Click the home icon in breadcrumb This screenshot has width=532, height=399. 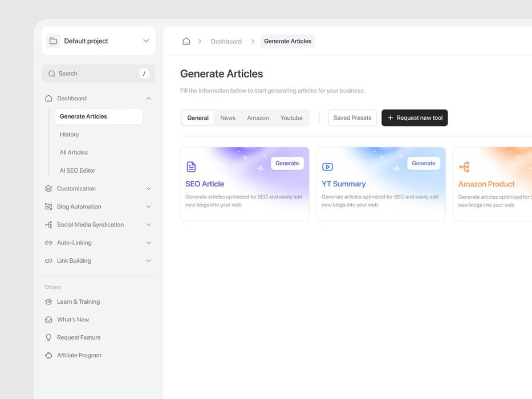(186, 41)
